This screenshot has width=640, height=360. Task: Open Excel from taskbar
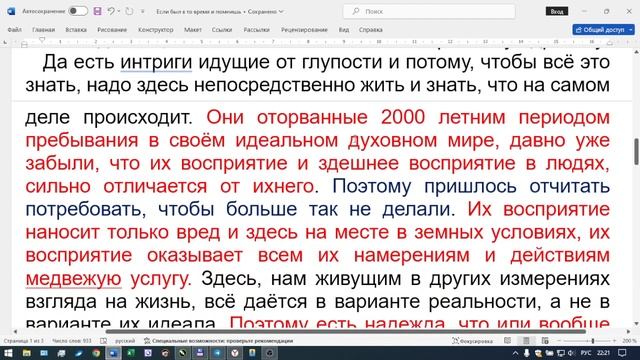[131, 353]
